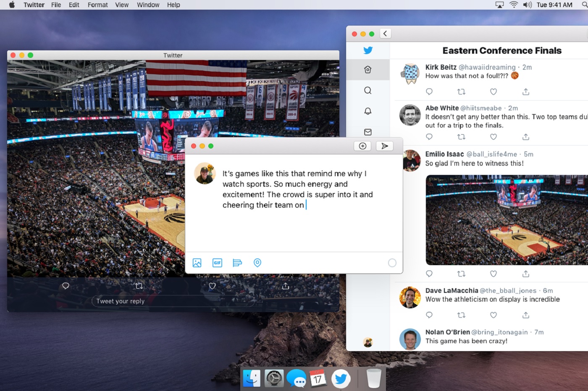Reply to Dave LaMacchia's tweet
The height and width of the screenshot is (391, 588).
click(429, 315)
